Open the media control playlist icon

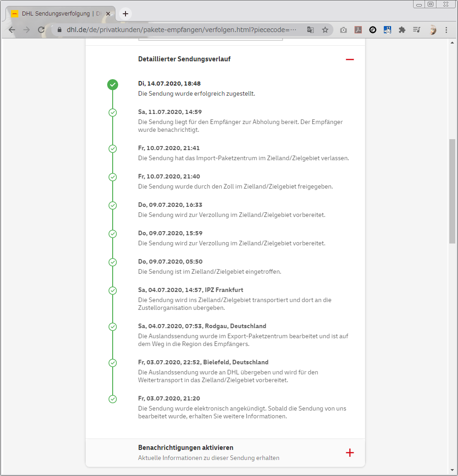pyautogui.click(x=416, y=30)
